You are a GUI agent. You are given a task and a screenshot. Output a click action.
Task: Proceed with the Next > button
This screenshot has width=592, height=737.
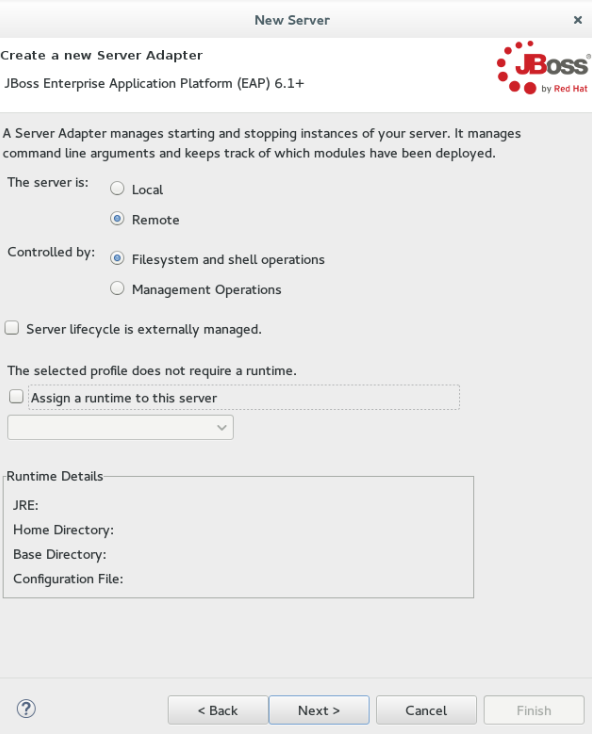tap(319, 710)
